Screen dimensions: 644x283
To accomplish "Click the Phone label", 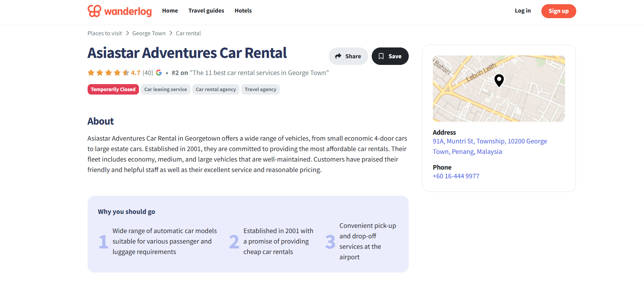I will point(442,167).
